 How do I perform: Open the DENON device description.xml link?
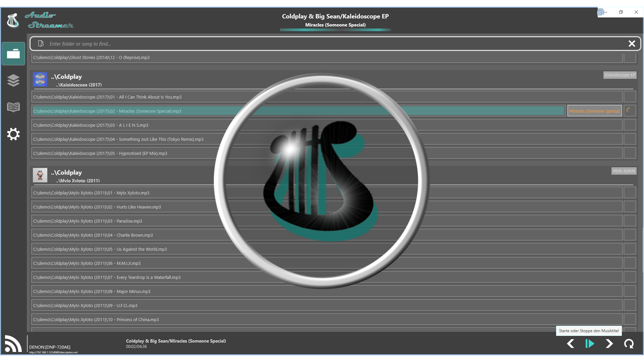click(x=53, y=353)
